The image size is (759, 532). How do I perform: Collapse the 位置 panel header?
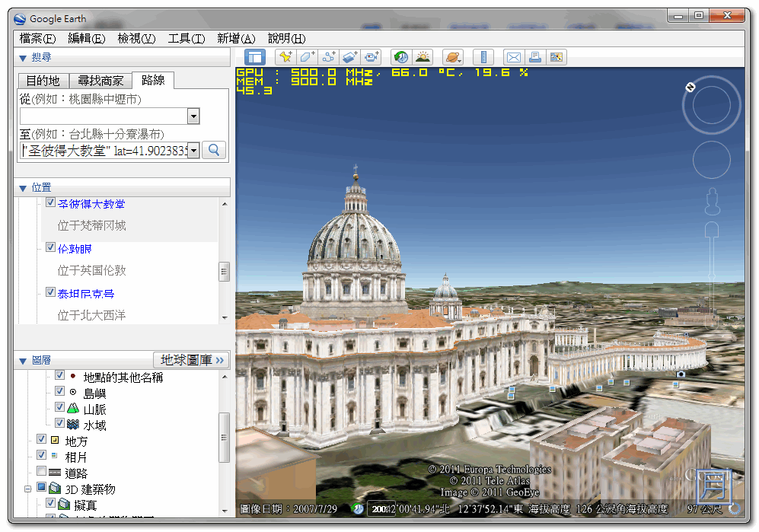point(22,187)
